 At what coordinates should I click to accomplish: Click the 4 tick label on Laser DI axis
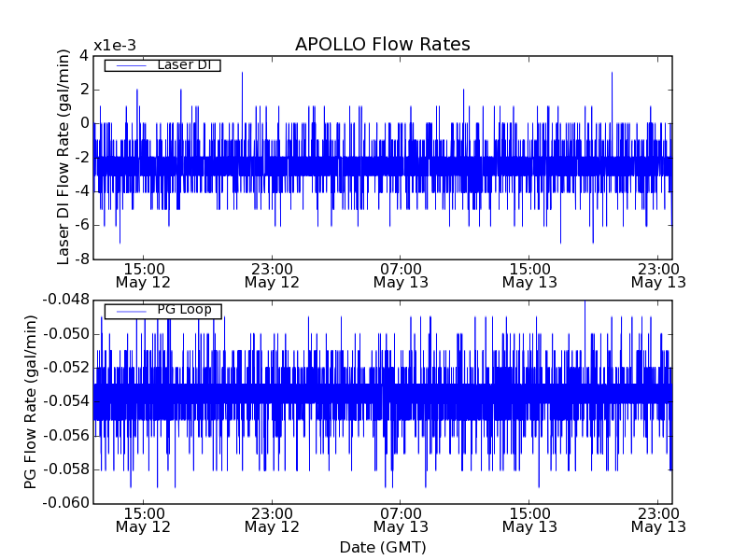point(84,55)
